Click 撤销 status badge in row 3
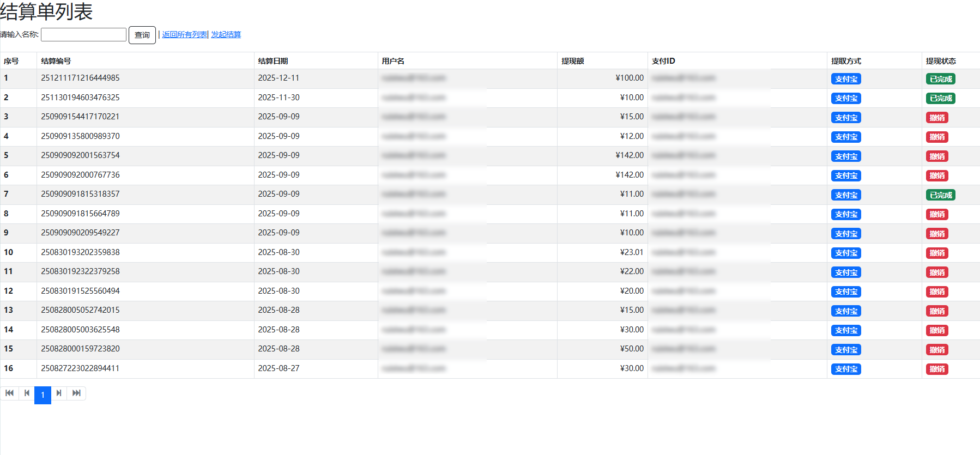The width and height of the screenshot is (980, 455). [x=937, y=118]
